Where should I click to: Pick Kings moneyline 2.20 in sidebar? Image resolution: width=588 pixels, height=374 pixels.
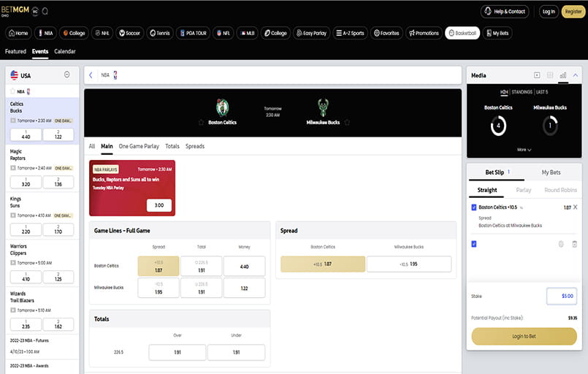tap(26, 229)
